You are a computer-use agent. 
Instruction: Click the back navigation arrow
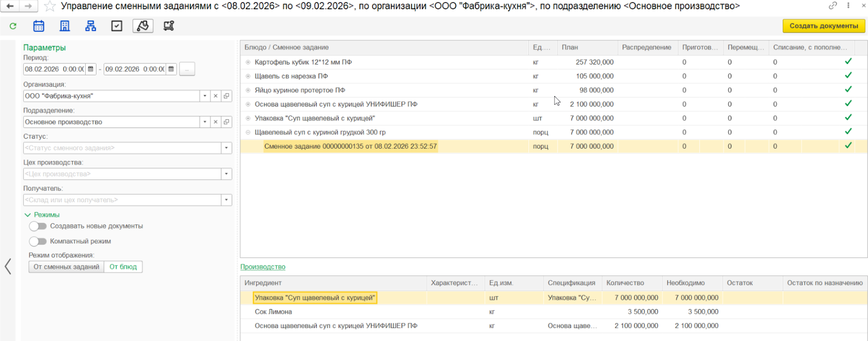coord(10,7)
